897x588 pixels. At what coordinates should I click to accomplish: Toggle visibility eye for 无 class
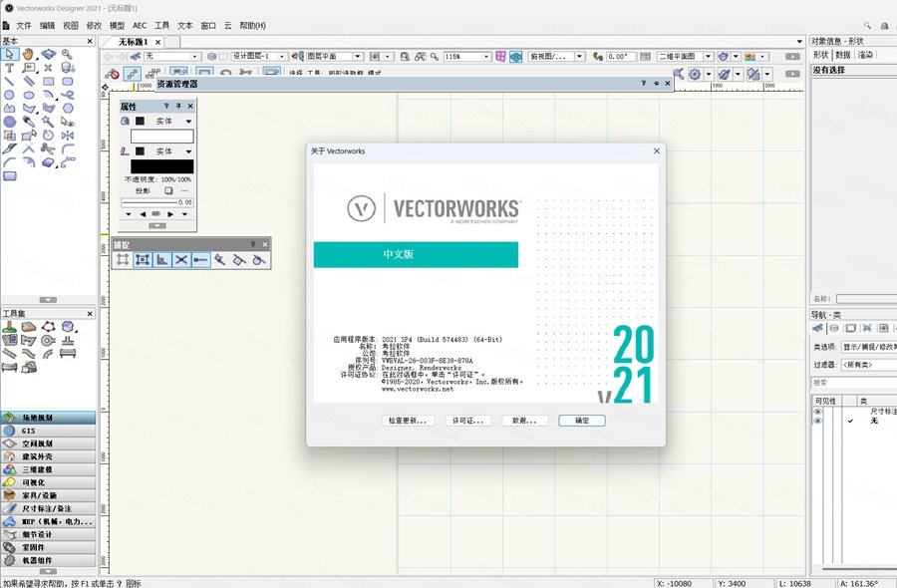pyautogui.click(x=817, y=421)
